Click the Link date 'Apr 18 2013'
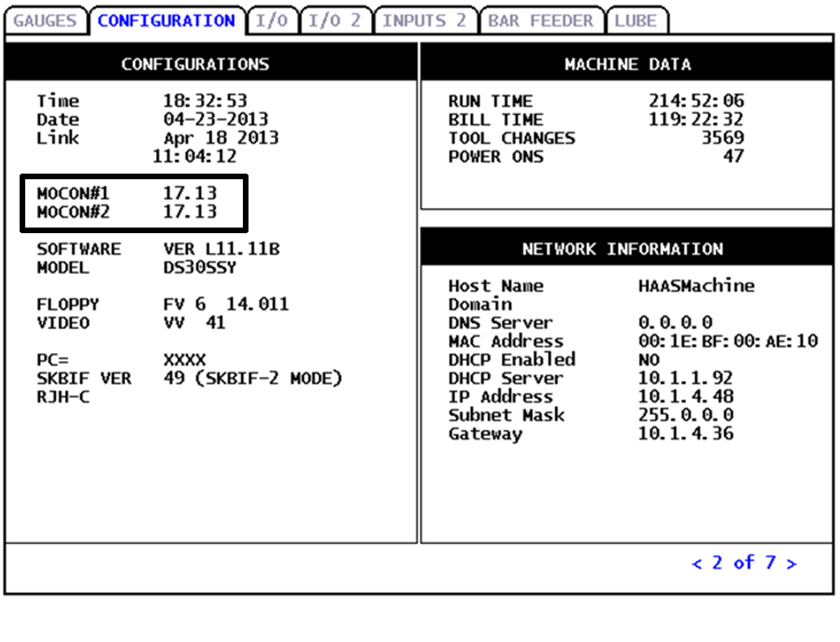Image resolution: width=840 pixels, height=642 pixels. [x=221, y=139]
